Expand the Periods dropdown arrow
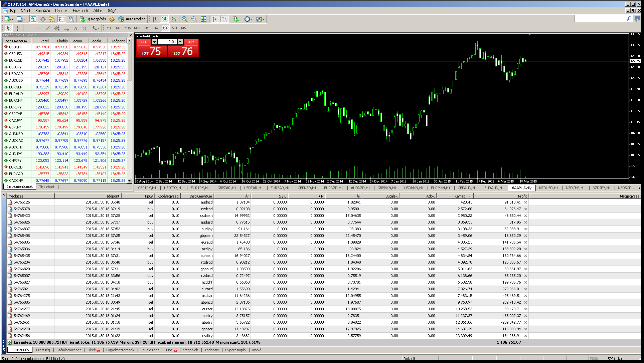Viewport: 644px width, 363px height. coord(252,19)
